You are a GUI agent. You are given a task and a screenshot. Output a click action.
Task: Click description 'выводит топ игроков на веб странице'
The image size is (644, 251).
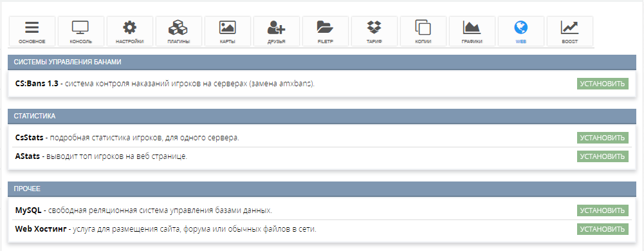(116, 156)
